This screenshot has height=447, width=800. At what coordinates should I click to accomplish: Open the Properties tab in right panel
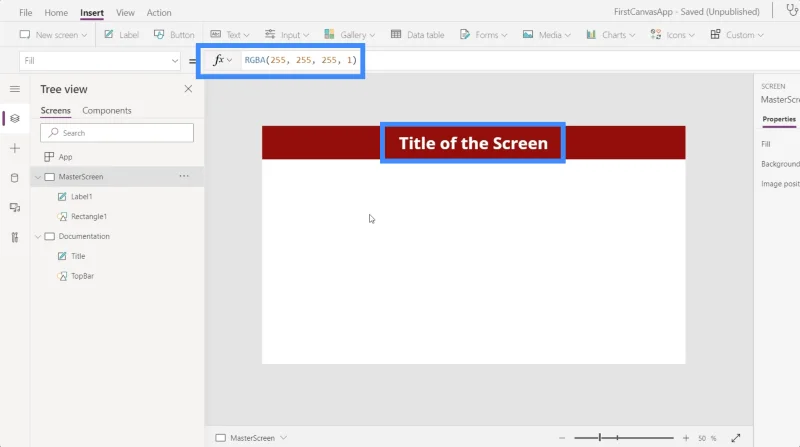pyautogui.click(x=779, y=119)
